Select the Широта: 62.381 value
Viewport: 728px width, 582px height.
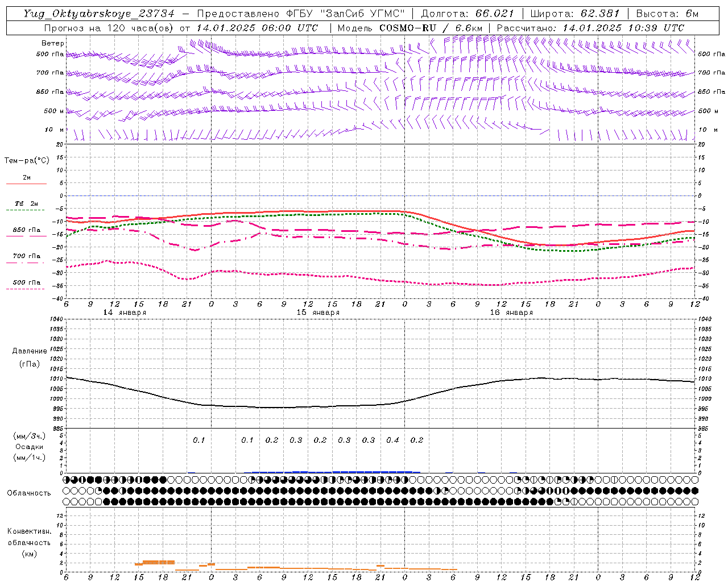click(575, 14)
